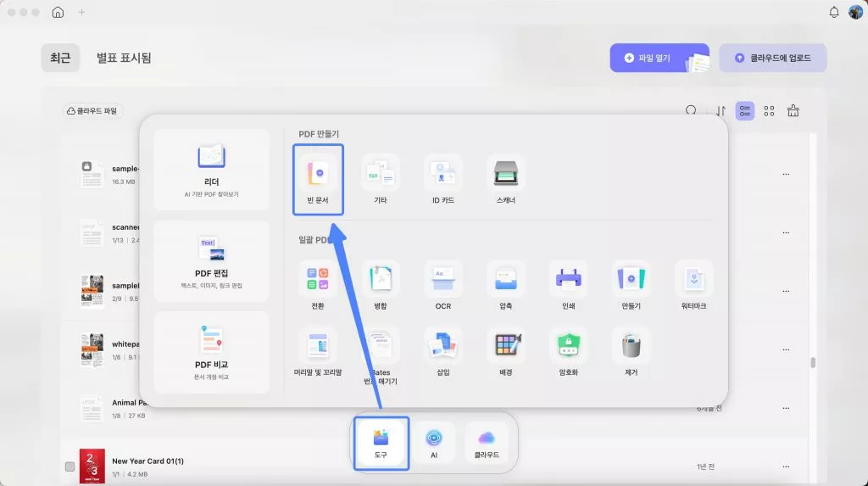868x486 pixels.
Task: Click the file list scrollbar
Action: click(x=813, y=362)
